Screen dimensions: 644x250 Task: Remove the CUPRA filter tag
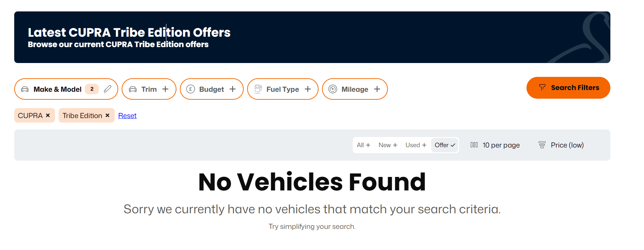pos(48,115)
